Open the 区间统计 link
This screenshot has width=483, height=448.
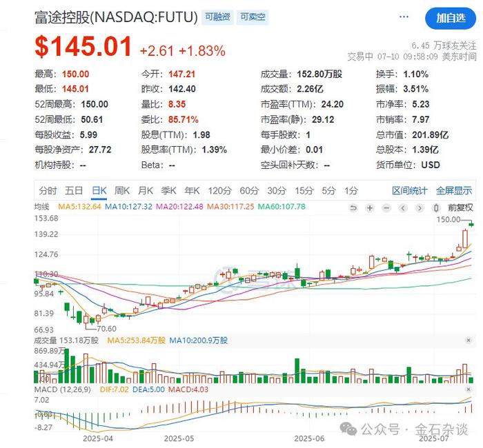pos(410,191)
